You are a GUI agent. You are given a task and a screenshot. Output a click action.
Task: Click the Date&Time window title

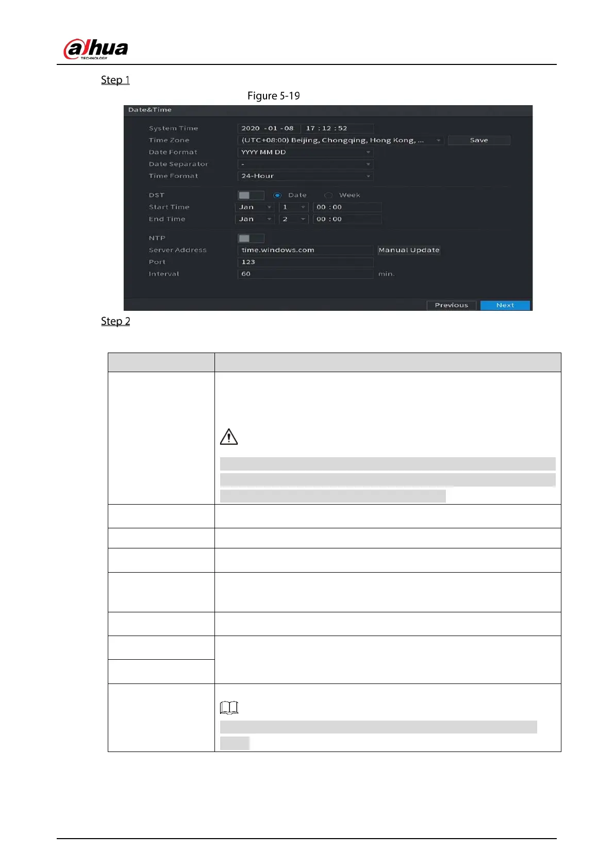coord(150,110)
